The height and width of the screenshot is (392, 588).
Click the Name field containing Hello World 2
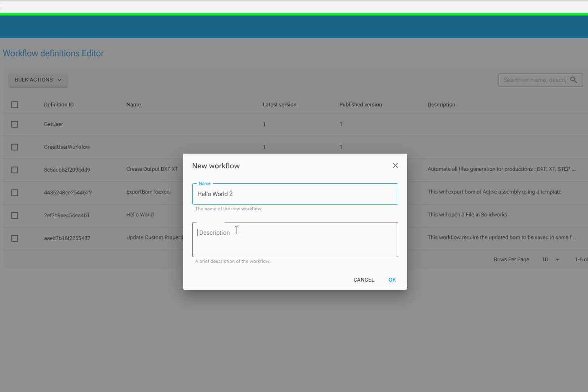click(295, 194)
